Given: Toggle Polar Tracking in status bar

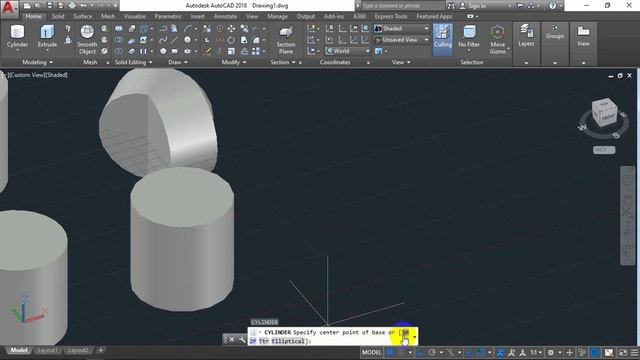Looking at the screenshot, I should pos(432,352).
